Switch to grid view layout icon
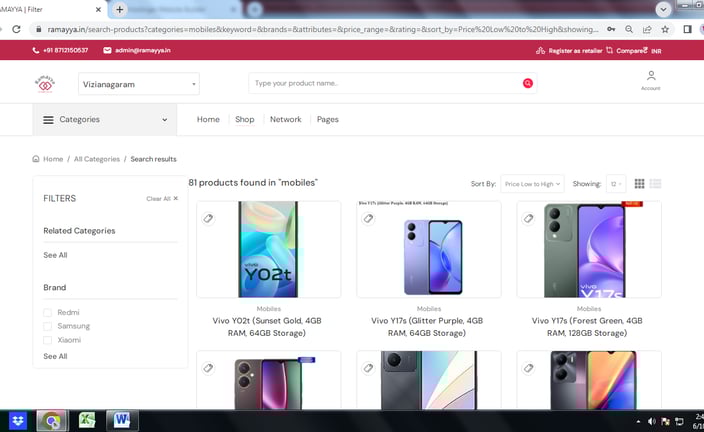 pyautogui.click(x=639, y=184)
